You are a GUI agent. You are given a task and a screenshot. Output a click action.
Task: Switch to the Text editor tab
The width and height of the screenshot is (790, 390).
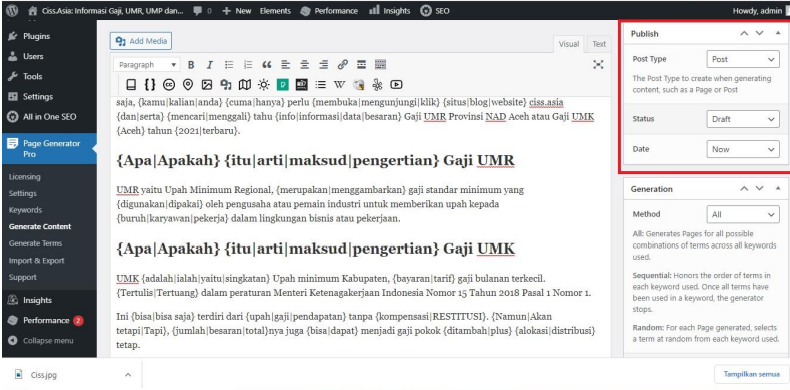tap(599, 44)
